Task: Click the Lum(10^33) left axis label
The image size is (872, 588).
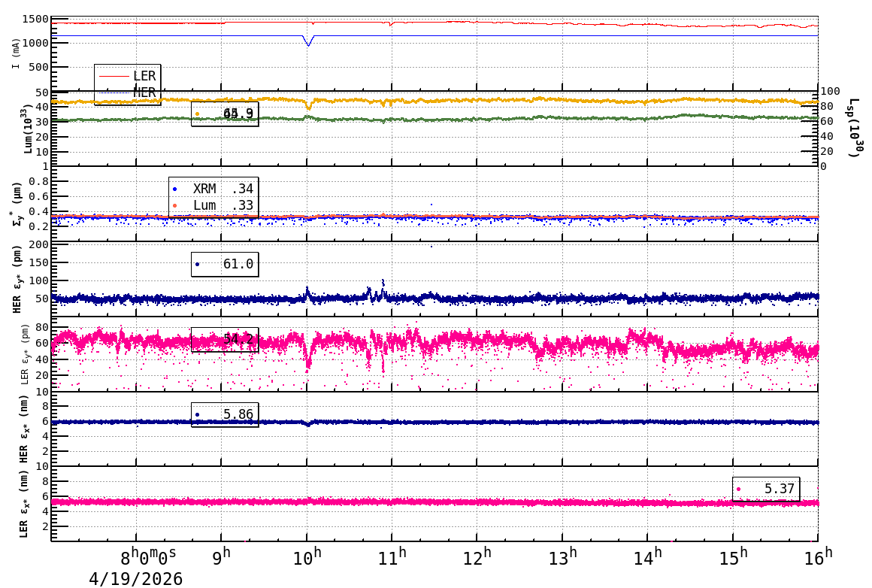Action: click(28, 129)
